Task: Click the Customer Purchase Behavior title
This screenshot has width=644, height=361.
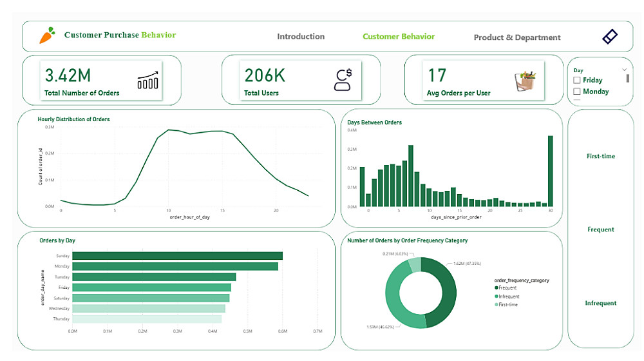Action: click(x=120, y=35)
